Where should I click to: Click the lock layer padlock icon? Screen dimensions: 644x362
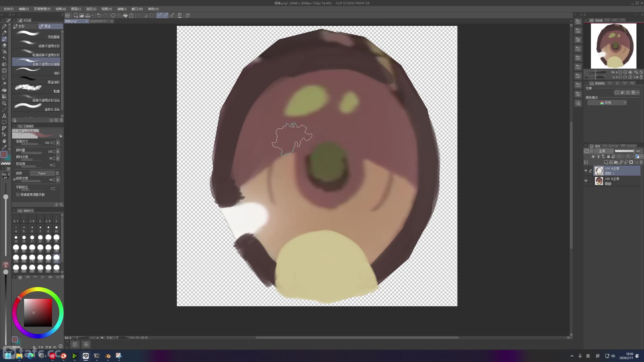(x=608, y=156)
